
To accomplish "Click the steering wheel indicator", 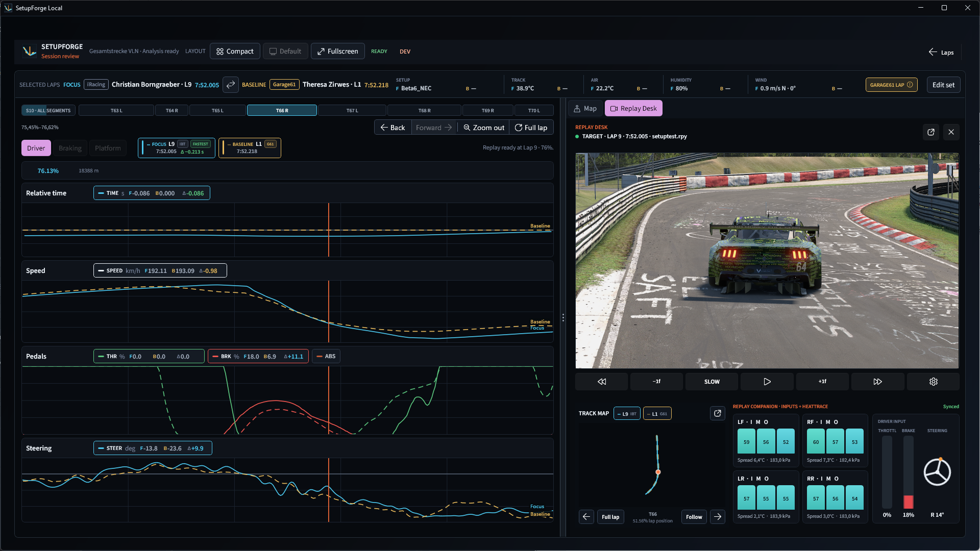I will point(937,472).
